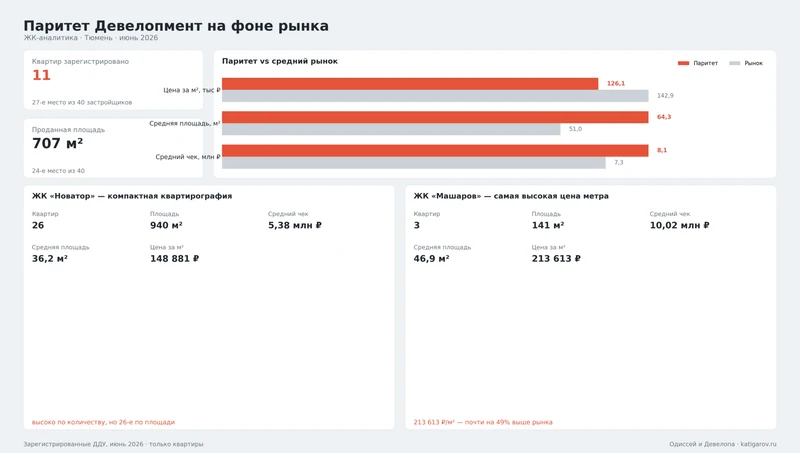Click the red bar labeled 8,1
800x453 pixels.
[x=435, y=150]
